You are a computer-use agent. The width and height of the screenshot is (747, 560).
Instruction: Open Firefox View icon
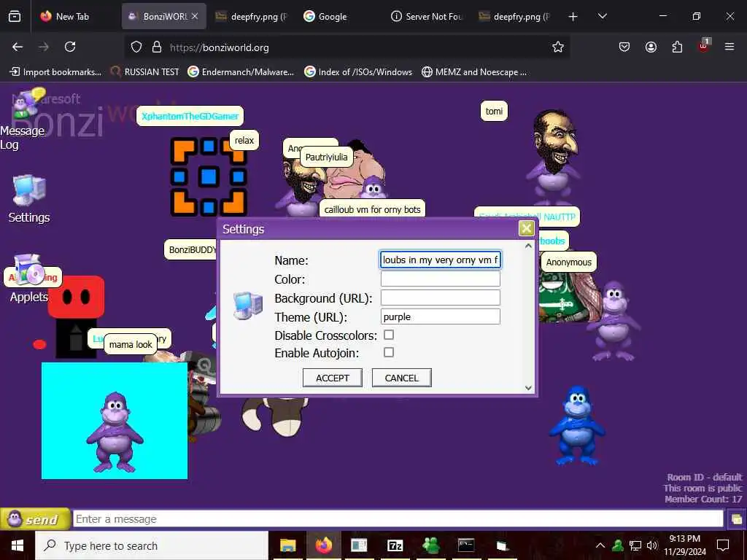pyautogui.click(x=15, y=17)
